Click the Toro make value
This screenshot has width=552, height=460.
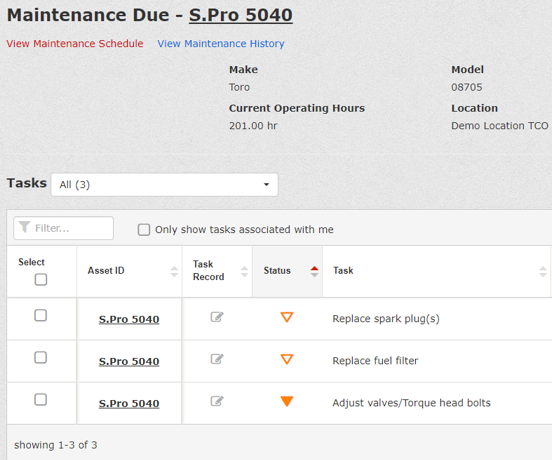click(x=239, y=87)
